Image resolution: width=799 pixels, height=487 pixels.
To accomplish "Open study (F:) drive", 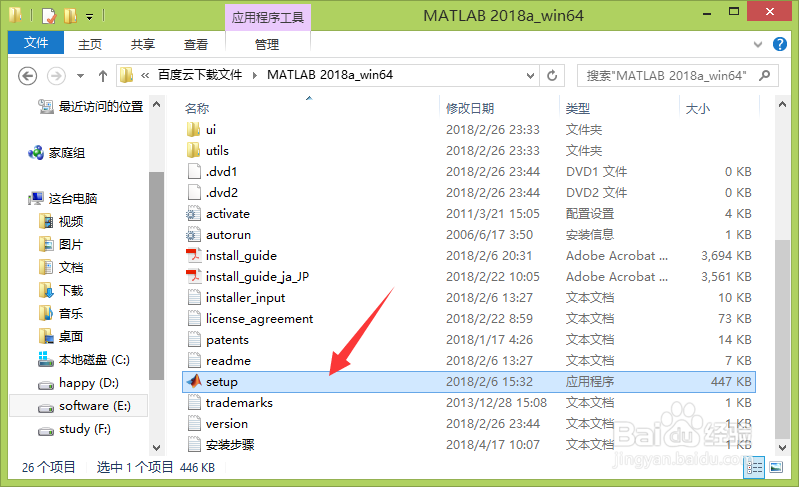I will tap(74, 429).
